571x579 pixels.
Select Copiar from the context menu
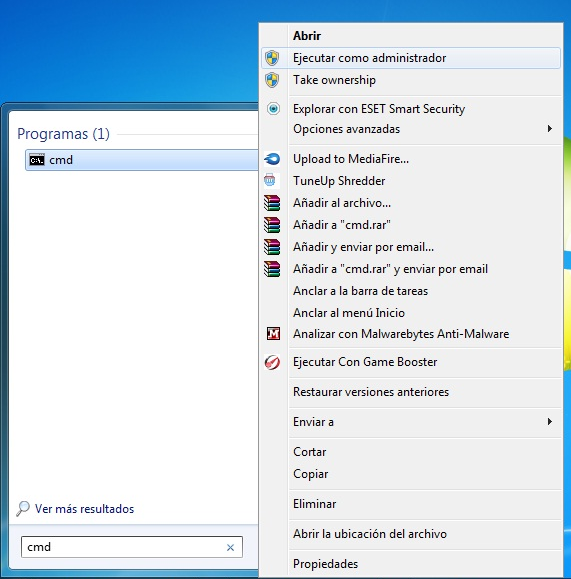pos(411,474)
